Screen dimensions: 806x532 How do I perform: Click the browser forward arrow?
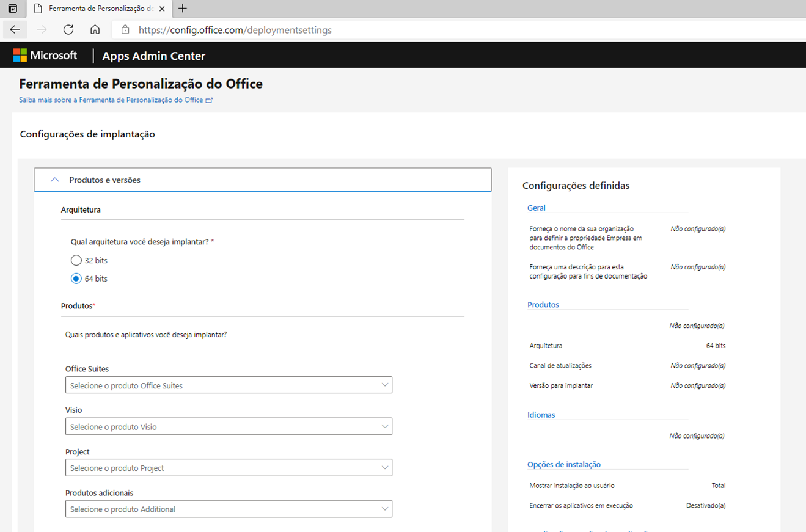click(42, 29)
